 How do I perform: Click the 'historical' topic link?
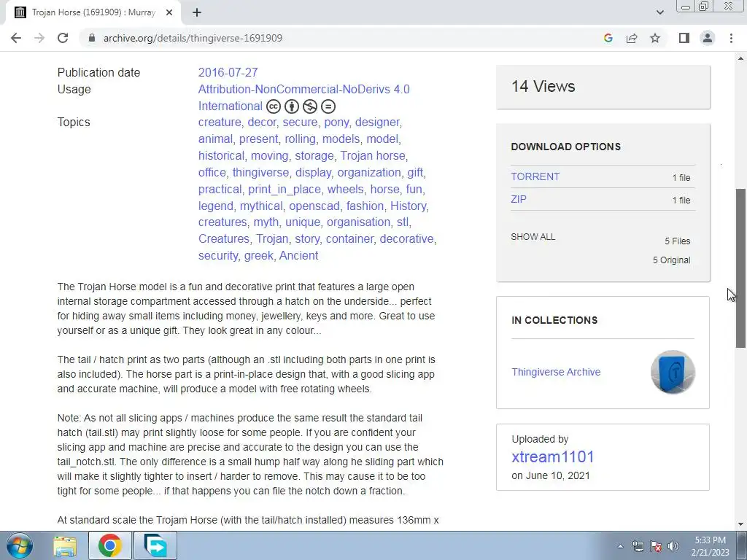(221, 156)
